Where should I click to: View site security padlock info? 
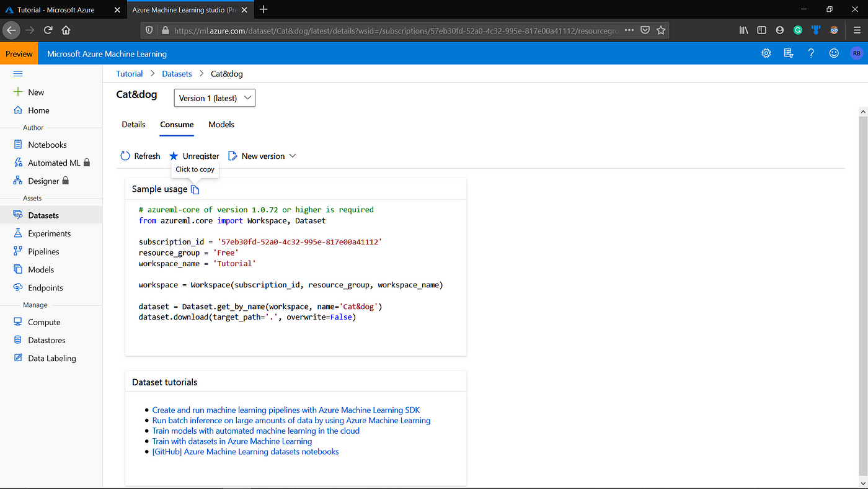165,30
